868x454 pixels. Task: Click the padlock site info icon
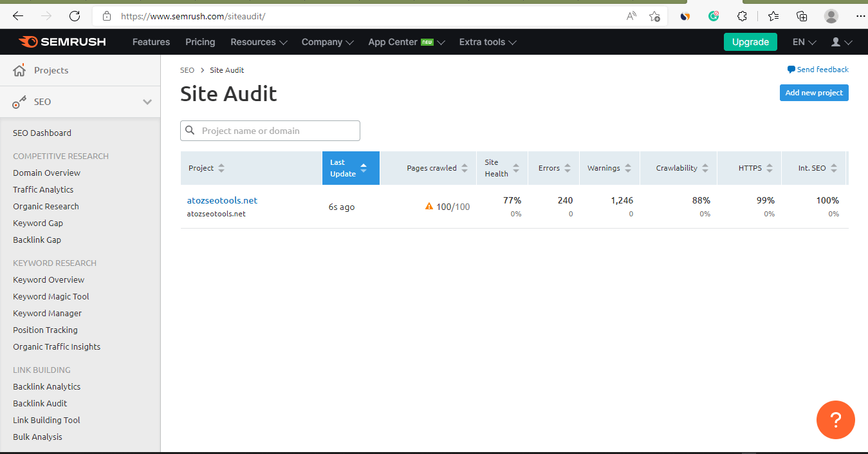pyautogui.click(x=107, y=16)
